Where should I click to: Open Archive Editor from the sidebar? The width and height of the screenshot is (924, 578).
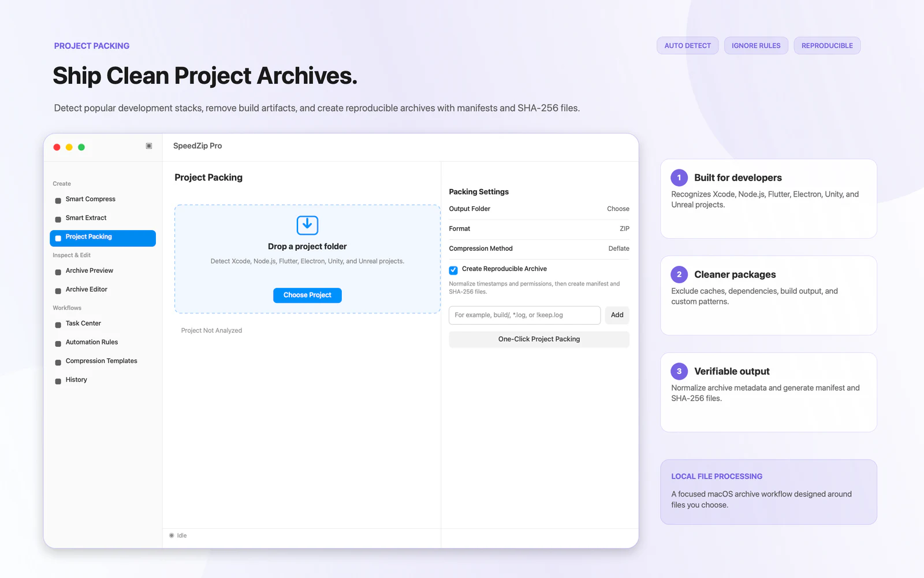click(103, 290)
